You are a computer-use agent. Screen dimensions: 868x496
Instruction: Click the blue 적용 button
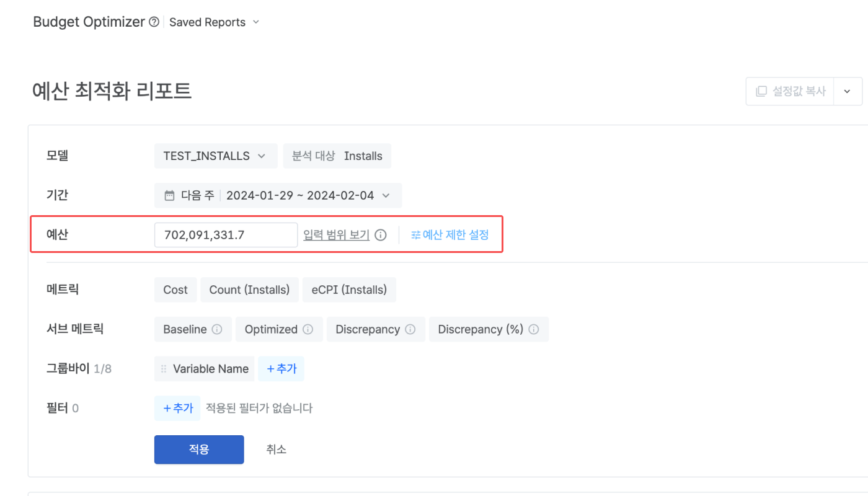click(199, 449)
